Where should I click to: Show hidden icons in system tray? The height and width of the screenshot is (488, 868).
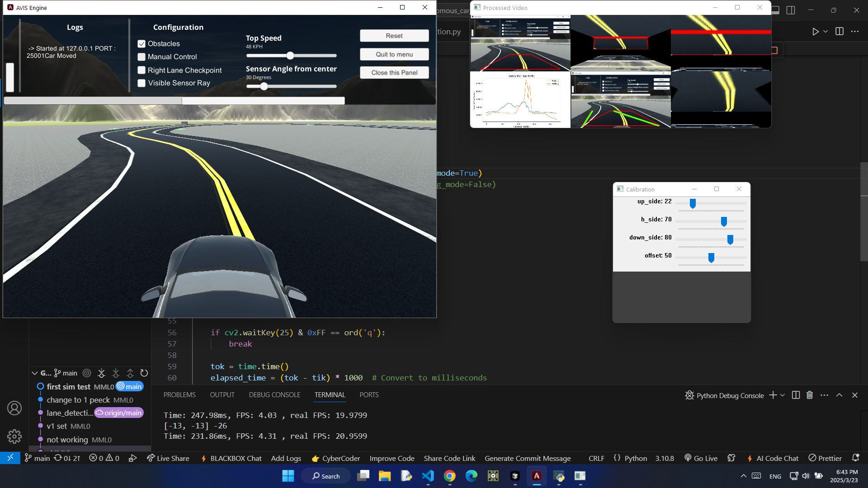[x=743, y=476]
